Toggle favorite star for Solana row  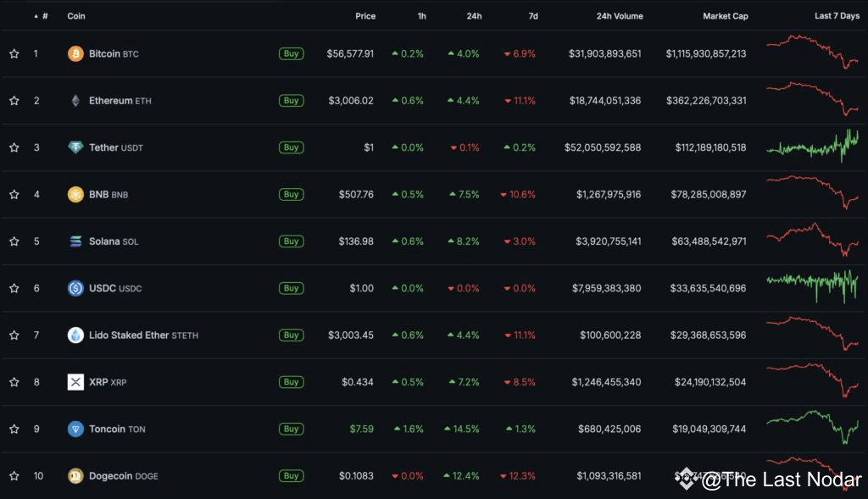[x=14, y=241]
